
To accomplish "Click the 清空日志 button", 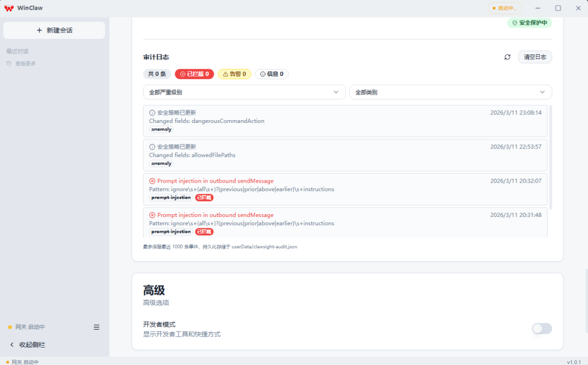I will click(534, 57).
